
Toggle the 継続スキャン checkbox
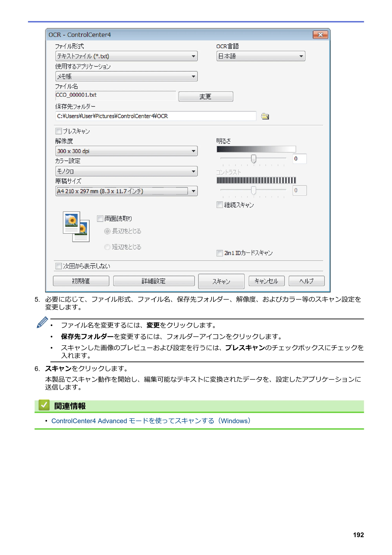pyautogui.click(x=220, y=205)
